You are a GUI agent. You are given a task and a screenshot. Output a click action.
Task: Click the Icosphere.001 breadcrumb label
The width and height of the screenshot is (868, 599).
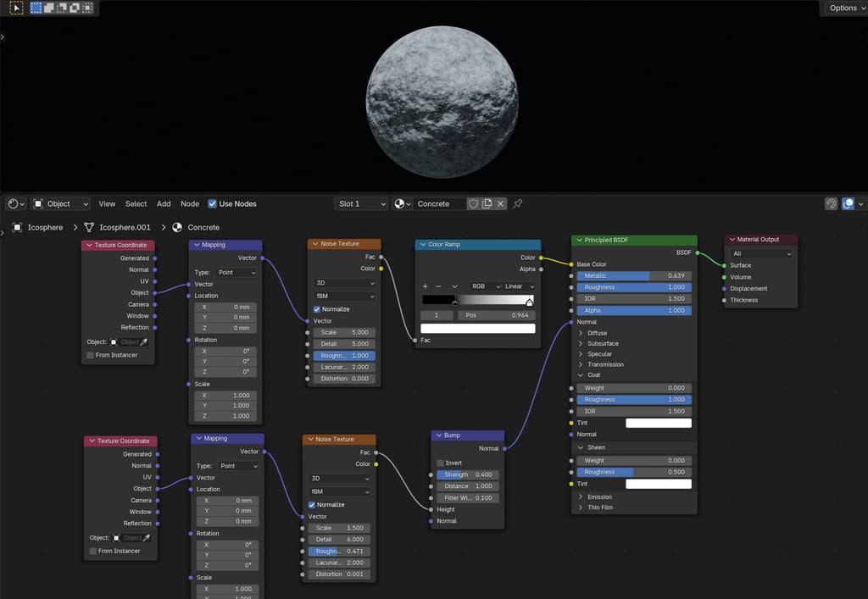(125, 227)
